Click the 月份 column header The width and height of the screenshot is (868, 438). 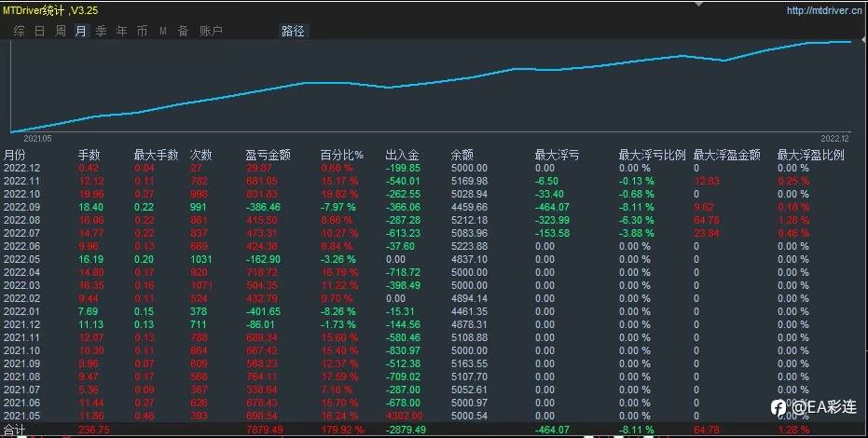point(14,155)
